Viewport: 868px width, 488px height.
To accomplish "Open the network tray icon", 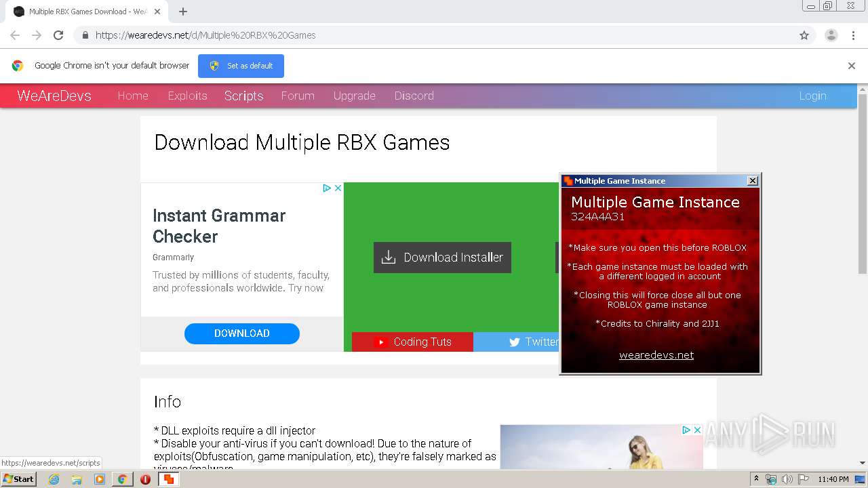I will (x=771, y=479).
